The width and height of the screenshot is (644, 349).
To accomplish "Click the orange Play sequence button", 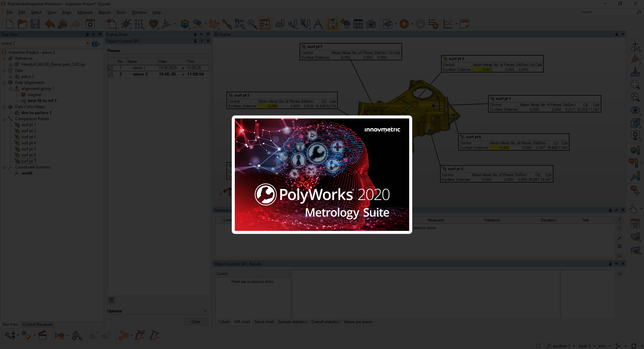I will [x=404, y=24].
